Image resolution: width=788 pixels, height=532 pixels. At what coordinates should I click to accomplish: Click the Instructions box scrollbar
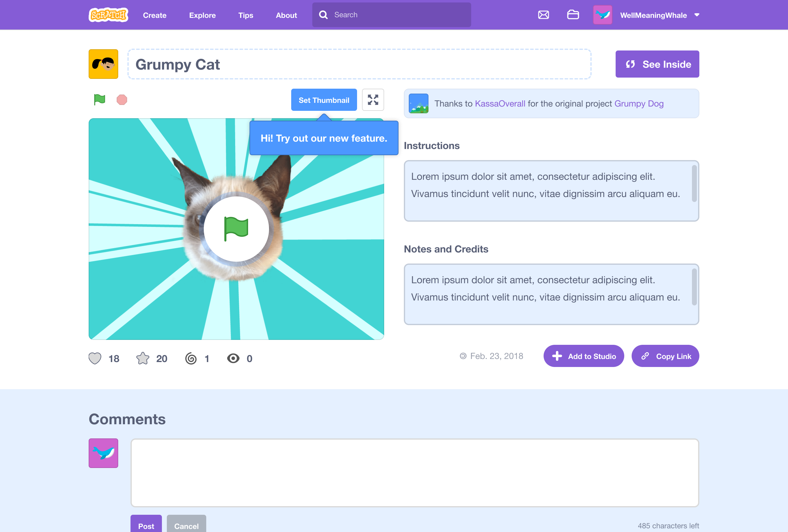(694, 183)
